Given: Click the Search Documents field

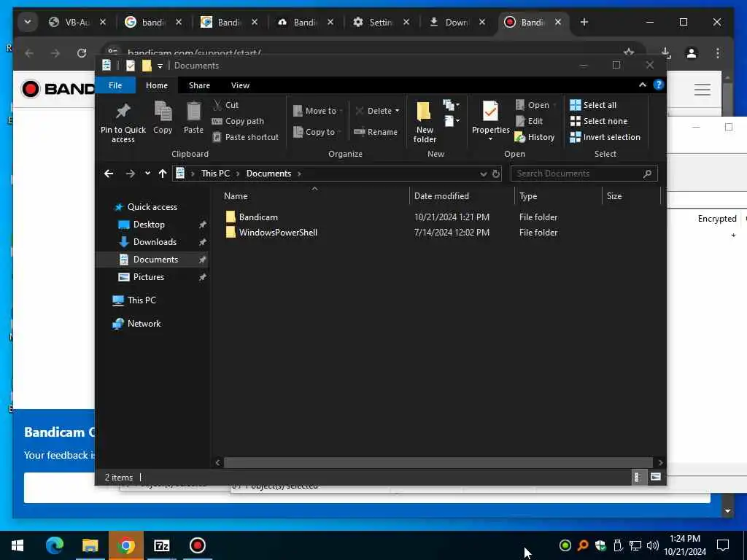Looking at the screenshot, I should coord(584,174).
